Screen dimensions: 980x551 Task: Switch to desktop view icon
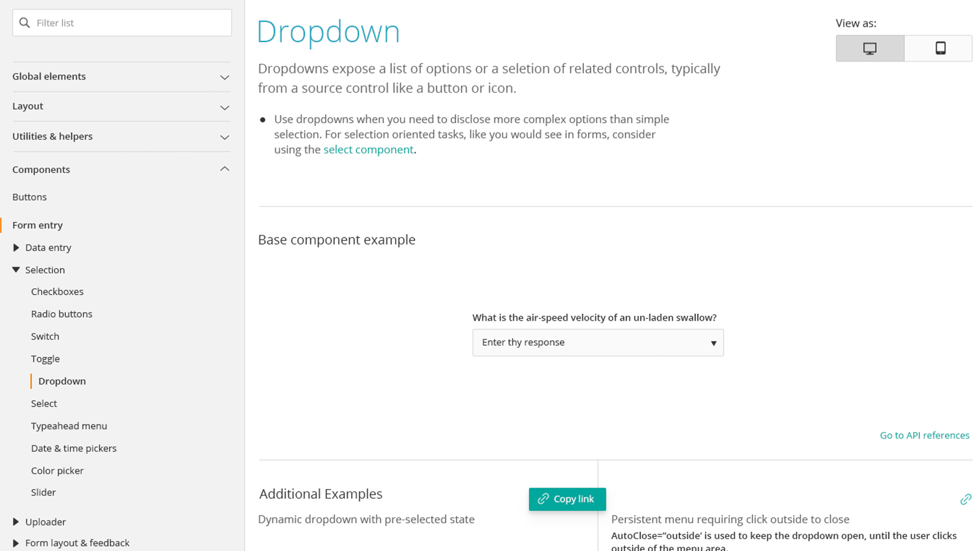pos(870,48)
